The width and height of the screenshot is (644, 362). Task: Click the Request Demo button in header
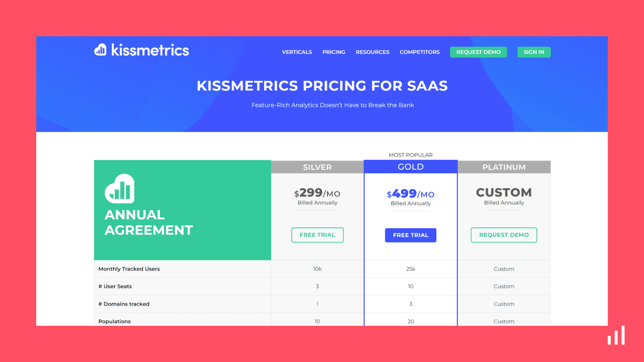pyautogui.click(x=478, y=52)
